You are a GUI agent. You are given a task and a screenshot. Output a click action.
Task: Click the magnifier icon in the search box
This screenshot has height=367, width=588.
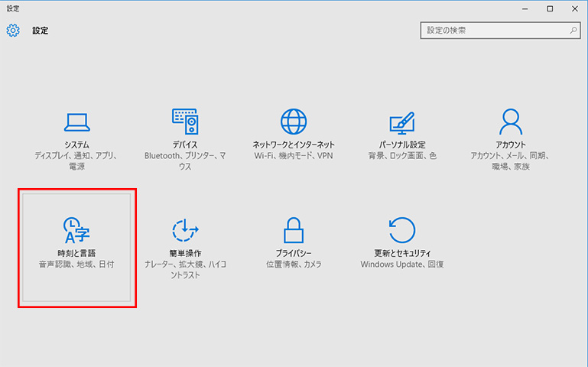(x=573, y=31)
